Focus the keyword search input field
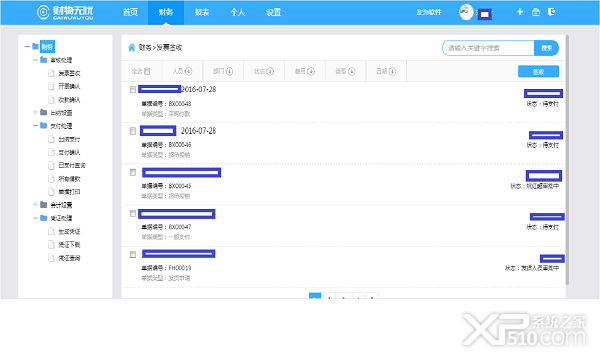This screenshot has height=360, width=600. [x=488, y=48]
